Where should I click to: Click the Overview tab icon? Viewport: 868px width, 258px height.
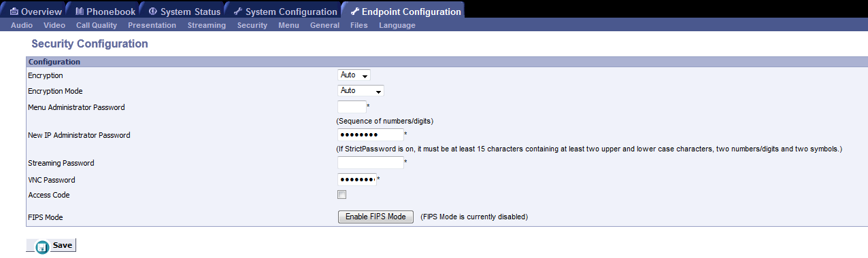pos(14,12)
